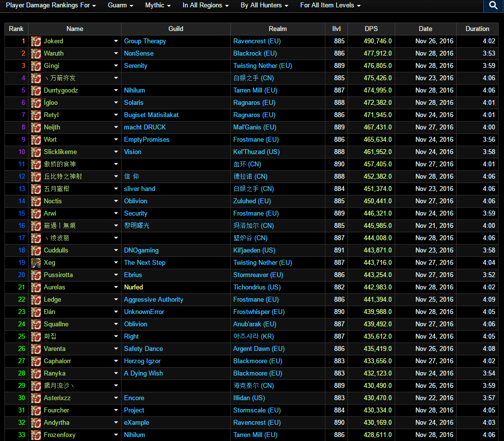Image resolution: width=504 pixels, height=441 pixels.
Task: Sort by the DPS column header
Action: click(371, 29)
